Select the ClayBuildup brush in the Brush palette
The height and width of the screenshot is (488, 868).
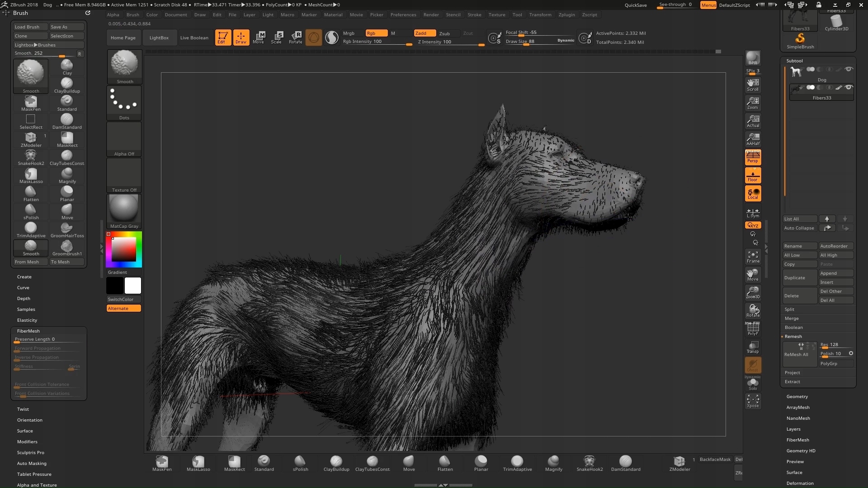tap(67, 85)
